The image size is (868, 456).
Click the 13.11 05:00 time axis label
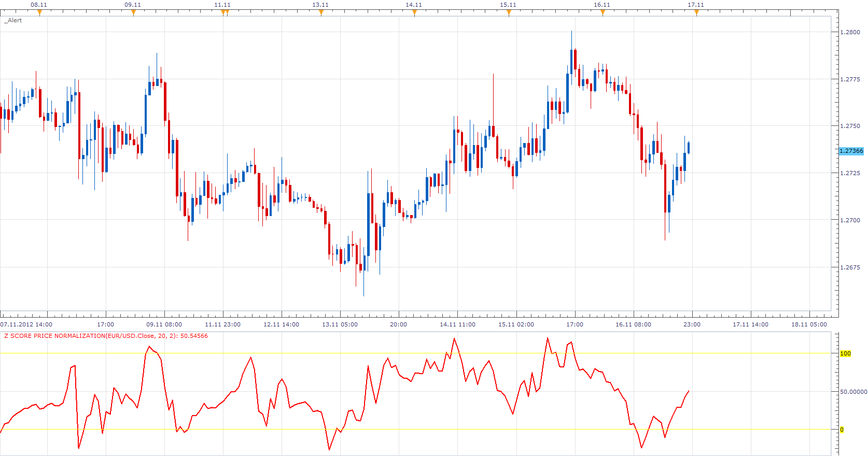pos(340,324)
